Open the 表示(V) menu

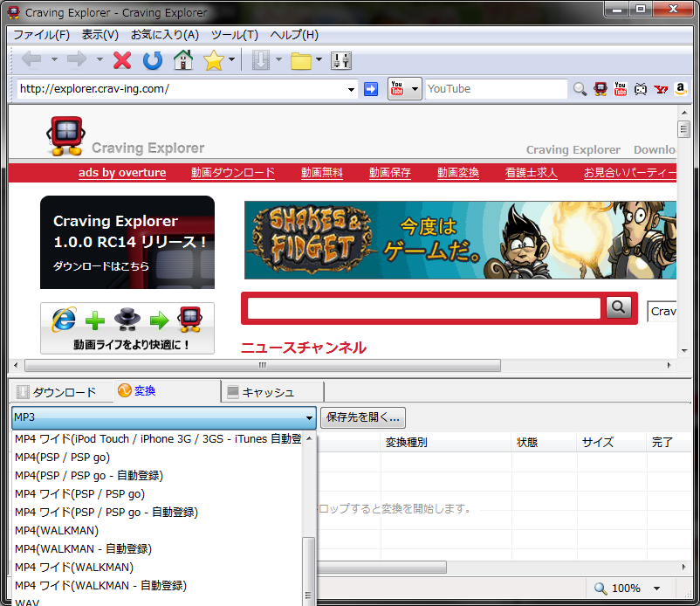pyautogui.click(x=100, y=35)
